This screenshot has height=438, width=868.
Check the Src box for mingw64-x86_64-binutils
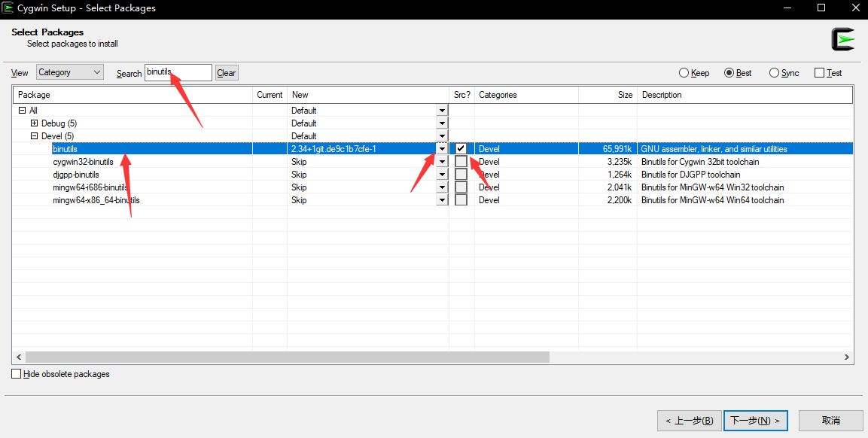(461, 200)
